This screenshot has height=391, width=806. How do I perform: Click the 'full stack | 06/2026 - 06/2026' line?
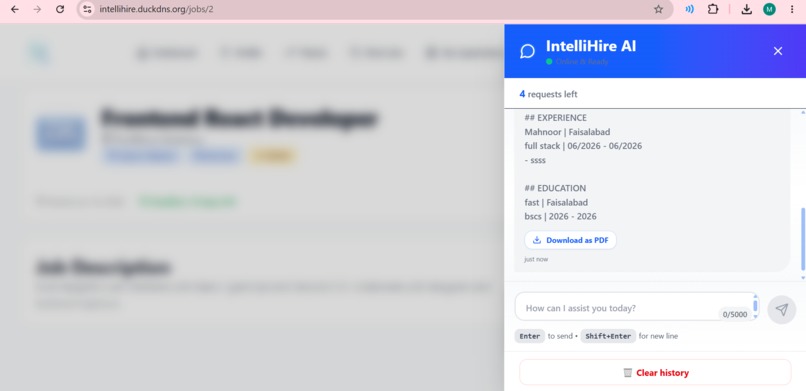point(583,146)
